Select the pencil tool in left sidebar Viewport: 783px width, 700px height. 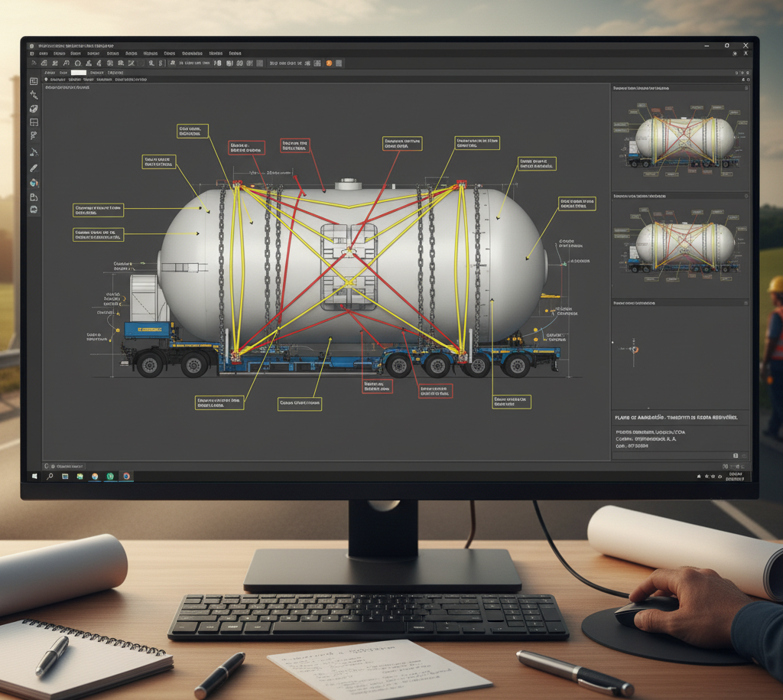tap(34, 168)
